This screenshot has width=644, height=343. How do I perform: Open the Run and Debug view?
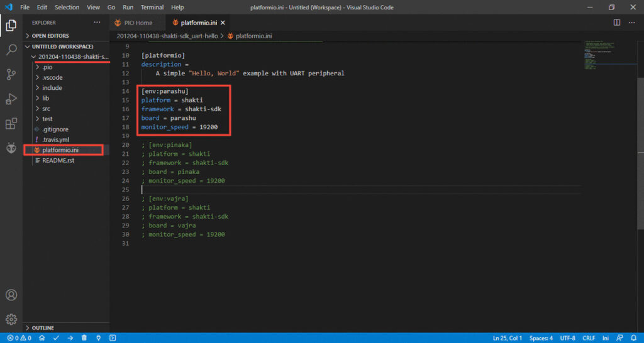pos(11,99)
